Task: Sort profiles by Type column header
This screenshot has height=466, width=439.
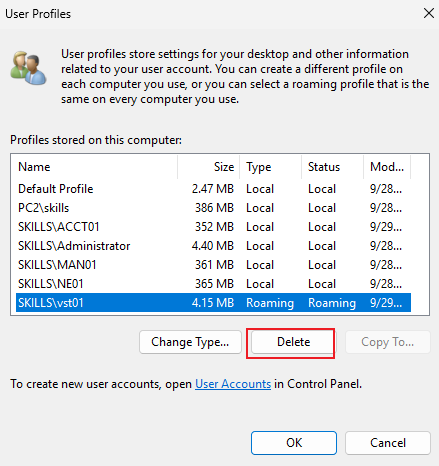Action: coord(271,167)
